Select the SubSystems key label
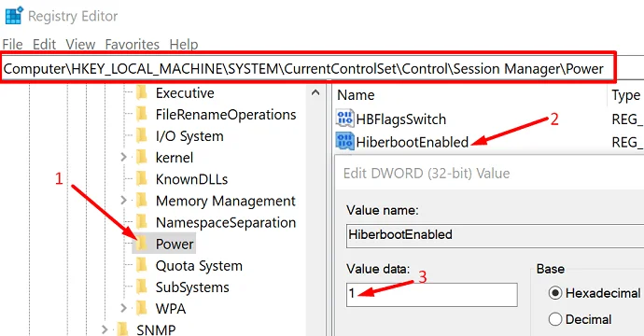Screen dimensions: 644x336 [192, 287]
